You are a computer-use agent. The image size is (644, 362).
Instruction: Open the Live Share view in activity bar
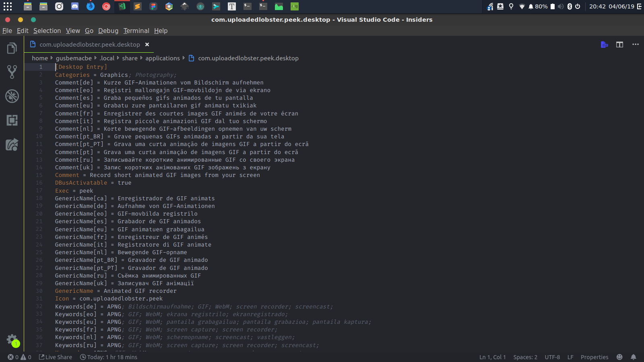click(12, 144)
